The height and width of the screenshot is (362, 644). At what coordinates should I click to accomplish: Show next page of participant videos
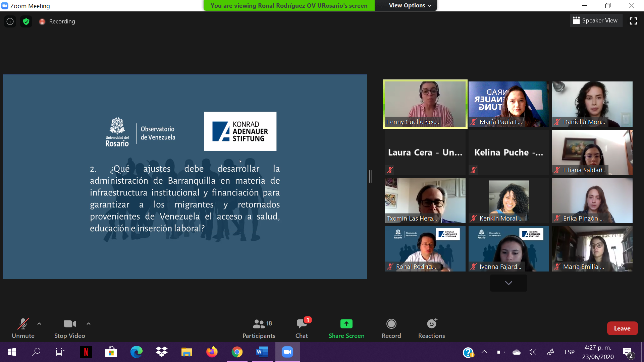pyautogui.click(x=508, y=283)
